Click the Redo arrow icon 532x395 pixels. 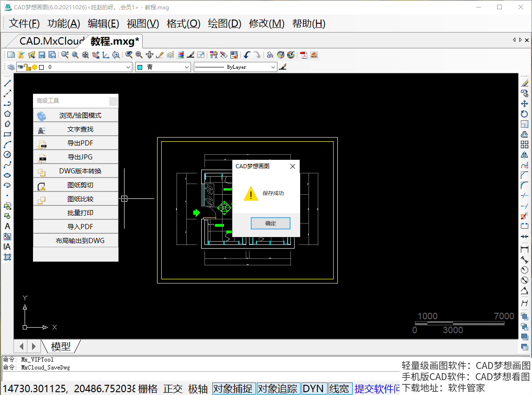tap(257, 55)
